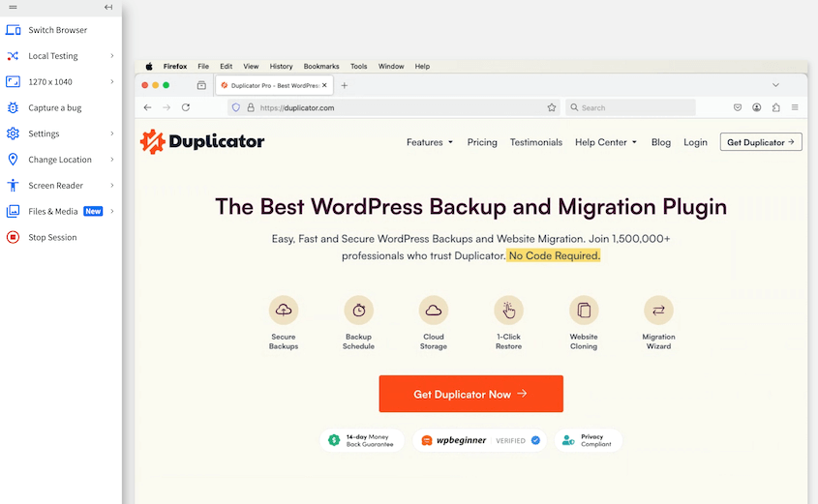818x504 pixels.
Task: Select the Duplicator Pro browser tab
Action: coord(274,85)
